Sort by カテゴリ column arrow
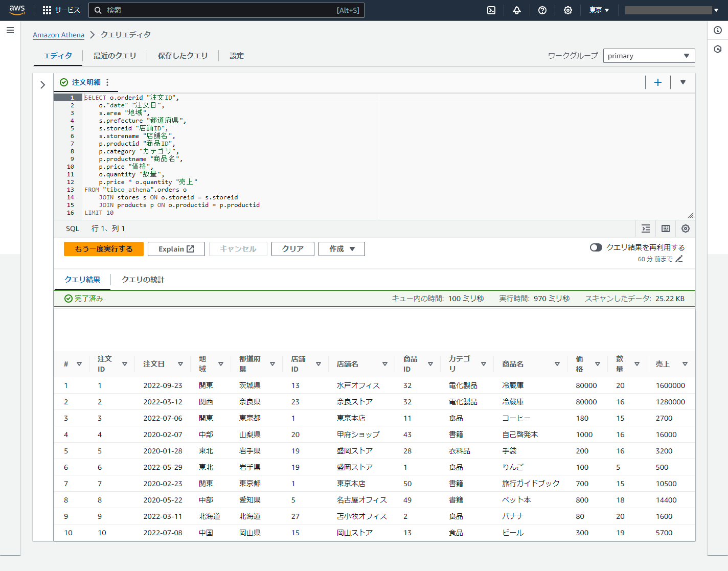The width and height of the screenshot is (728, 571). click(484, 364)
